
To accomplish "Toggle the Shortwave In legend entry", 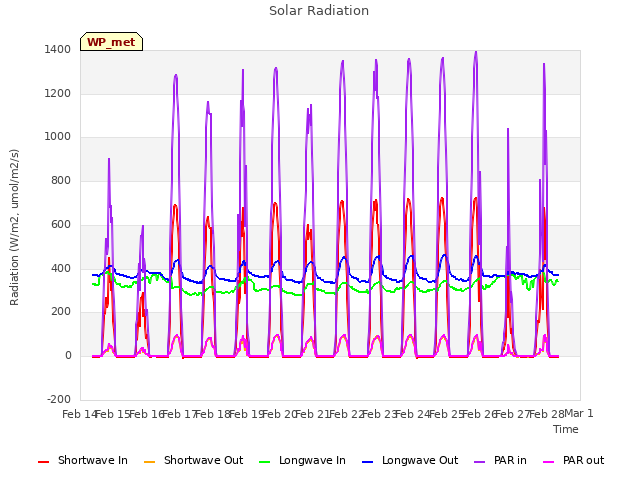I will tap(83, 460).
